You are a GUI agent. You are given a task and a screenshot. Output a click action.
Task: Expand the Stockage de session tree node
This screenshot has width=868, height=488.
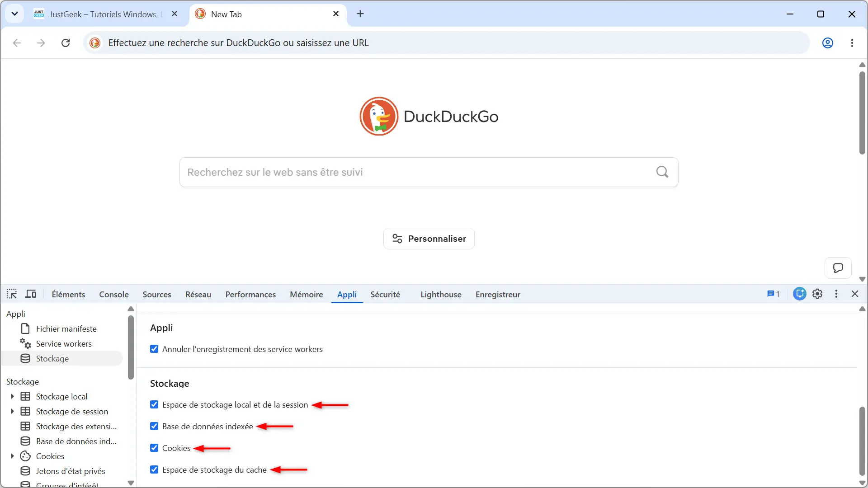(x=12, y=412)
